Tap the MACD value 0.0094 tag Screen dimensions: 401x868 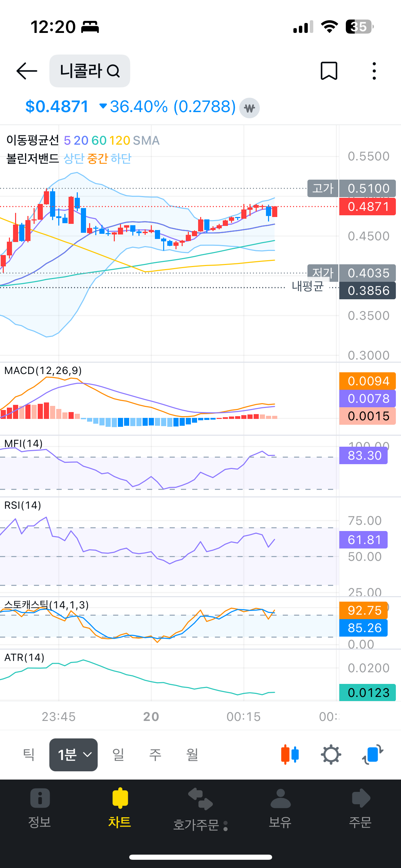[367, 381]
